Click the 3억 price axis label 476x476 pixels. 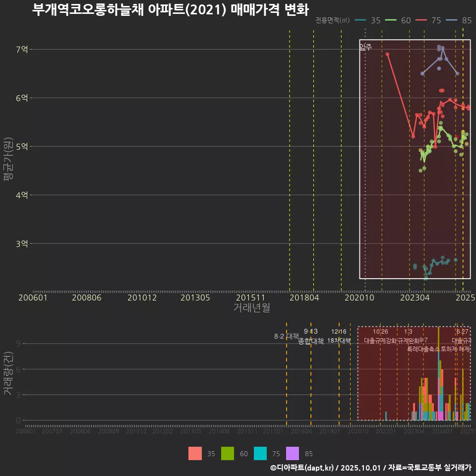click(x=22, y=243)
